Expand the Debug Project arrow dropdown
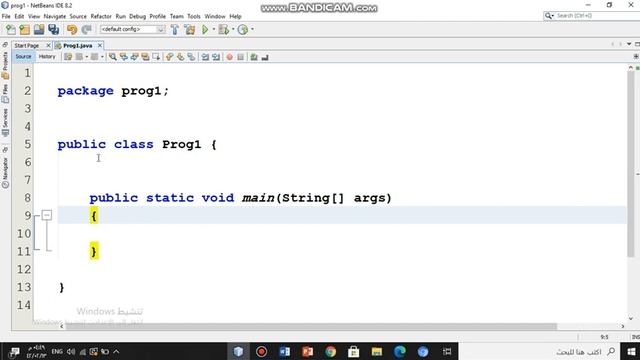 (233, 29)
